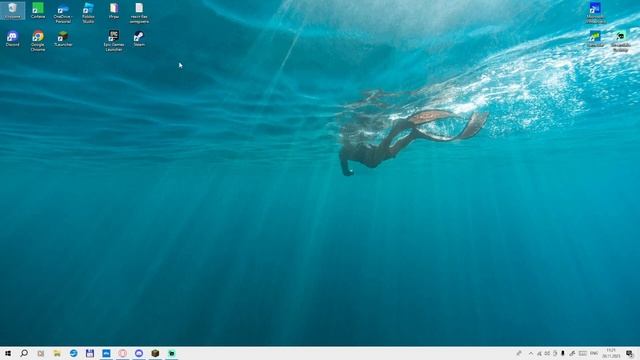Select the Microsoft shortcut at top right
The width and height of the screenshot is (640, 360).
[595, 13]
